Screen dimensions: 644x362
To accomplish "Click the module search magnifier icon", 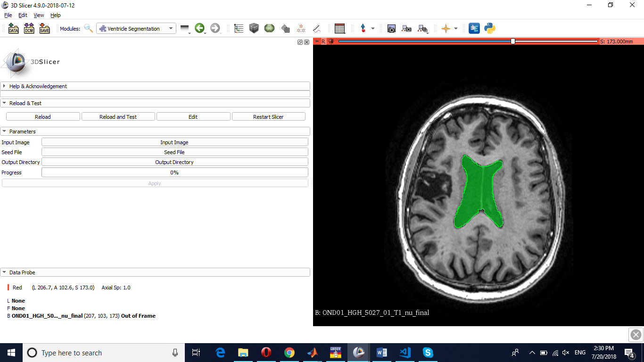I will tap(89, 28).
